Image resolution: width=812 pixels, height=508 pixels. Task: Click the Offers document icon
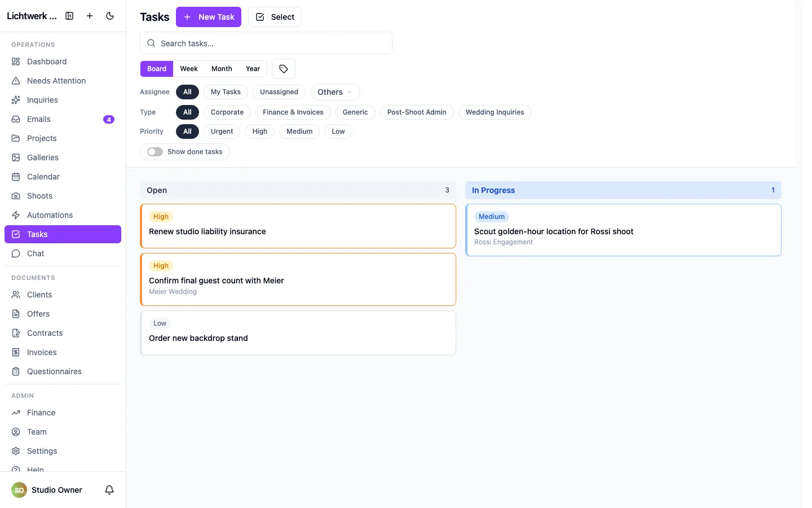[x=16, y=314]
